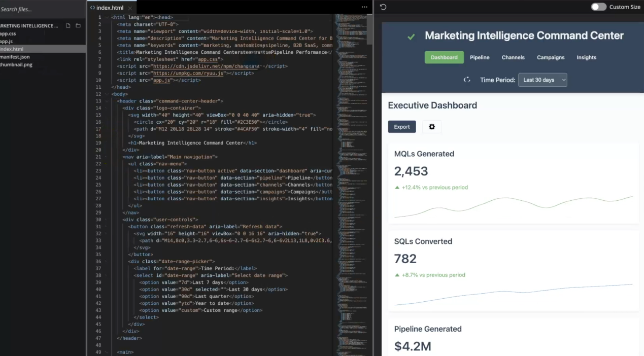Click the reset preview arrow icon
The image size is (644, 356).
click(x=383, y=7)
